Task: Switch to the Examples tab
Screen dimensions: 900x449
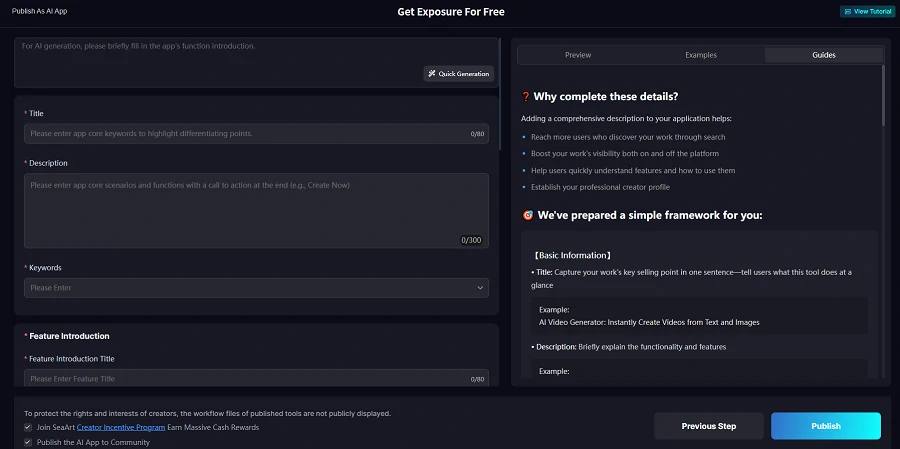Action: pyautogui.click(x=701, y=55)
